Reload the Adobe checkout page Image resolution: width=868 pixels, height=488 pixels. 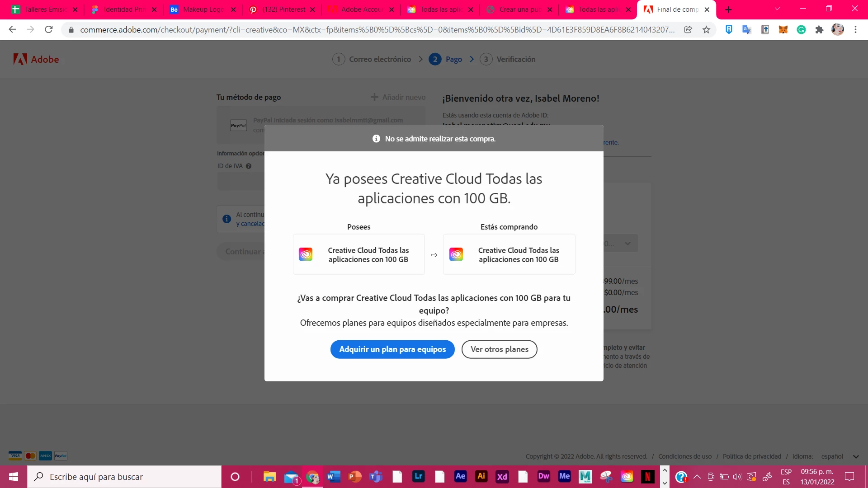click(x=49, y=29)
